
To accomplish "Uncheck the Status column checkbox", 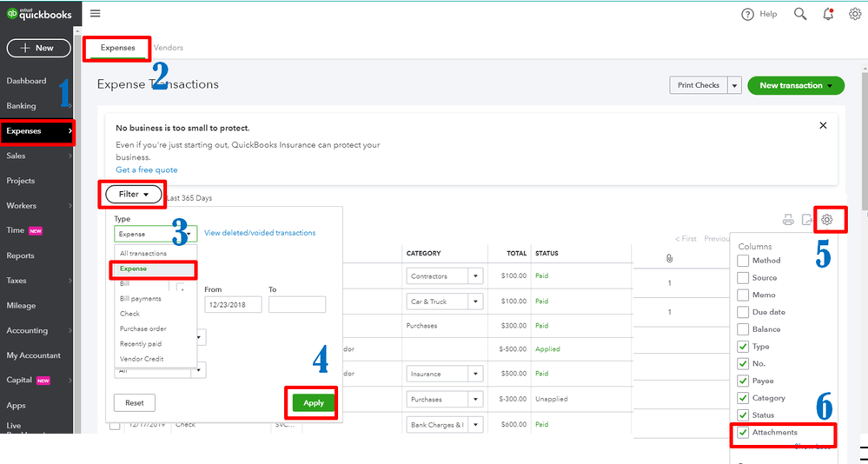I will (743, 415).
